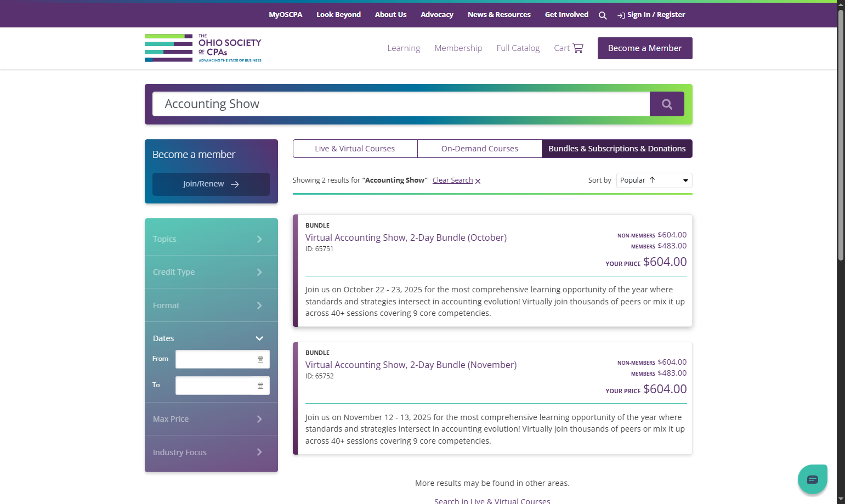Open the From date calendar icon
The image size is (845, 504).
(x=260, y=359)
